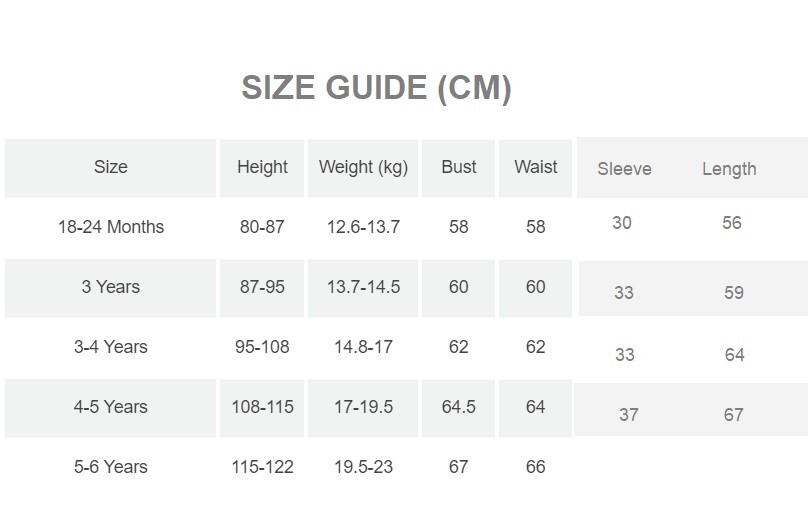This screenshot has width=808, height=513.
Task: Select the 64.5 bust measurement
Action: (459, 407)
